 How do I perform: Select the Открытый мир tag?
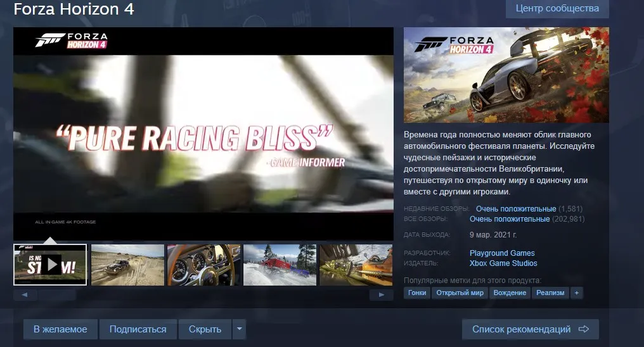460,293
